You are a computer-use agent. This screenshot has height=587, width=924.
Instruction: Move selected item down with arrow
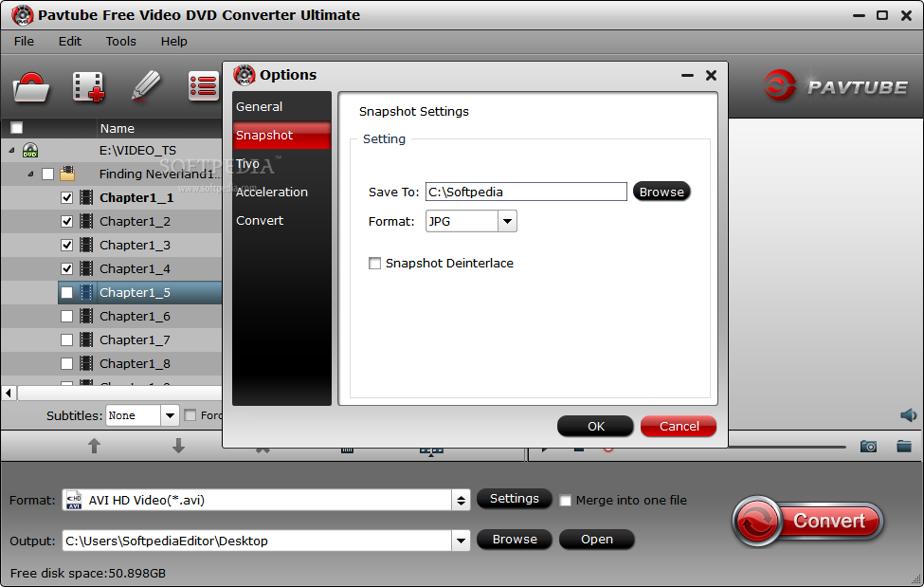(178, 446)
